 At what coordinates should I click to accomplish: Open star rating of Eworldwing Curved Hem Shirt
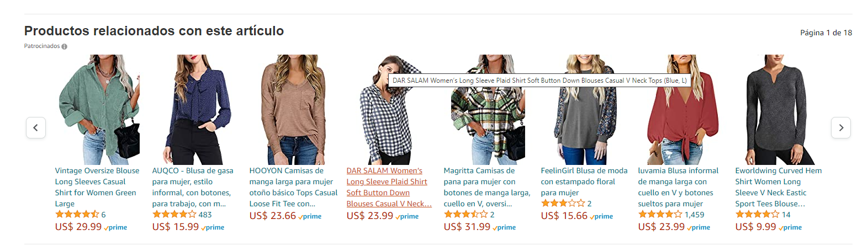(x=757, y=215)
